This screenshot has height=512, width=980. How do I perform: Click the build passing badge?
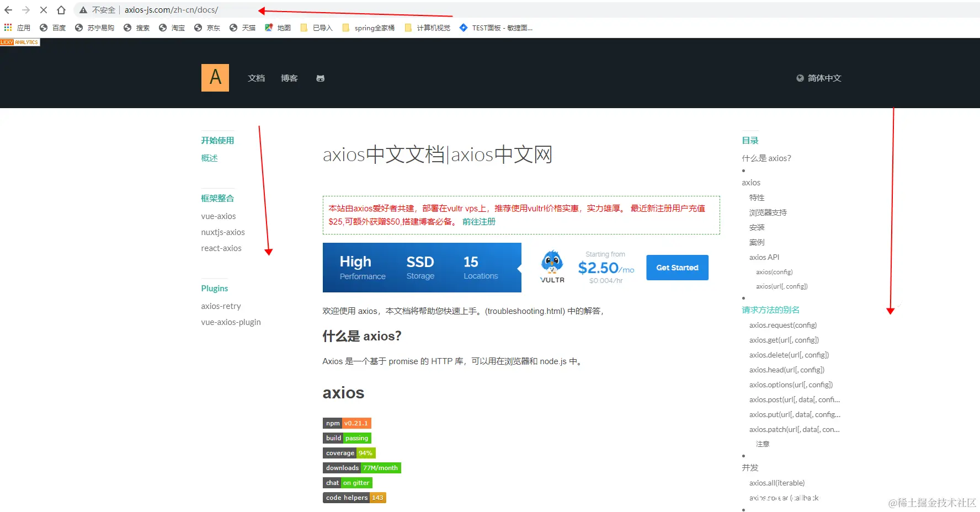pos(347,438)
